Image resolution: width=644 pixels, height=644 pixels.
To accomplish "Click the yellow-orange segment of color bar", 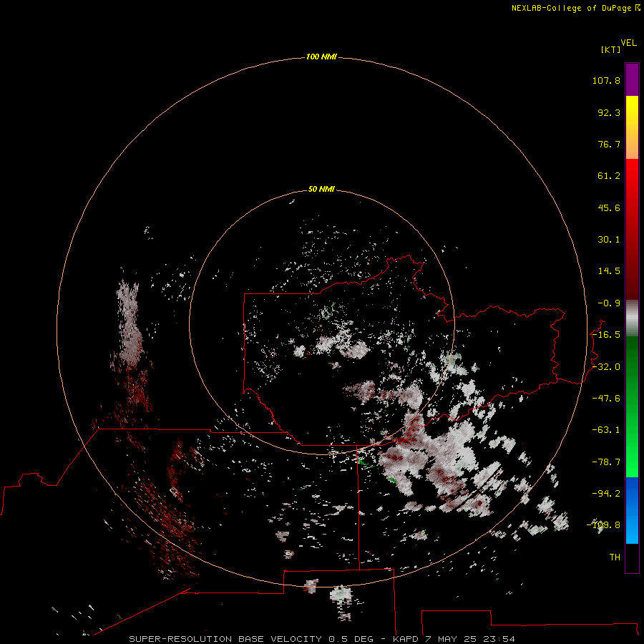I will [632, 127].
